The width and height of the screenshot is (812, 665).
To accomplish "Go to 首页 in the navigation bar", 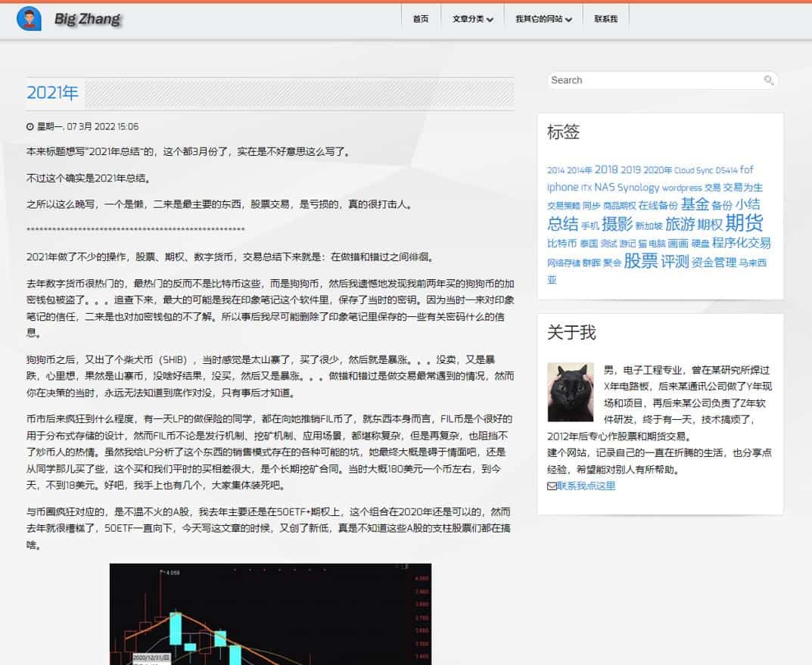I will pyautogui.click(x=421, y=19).
